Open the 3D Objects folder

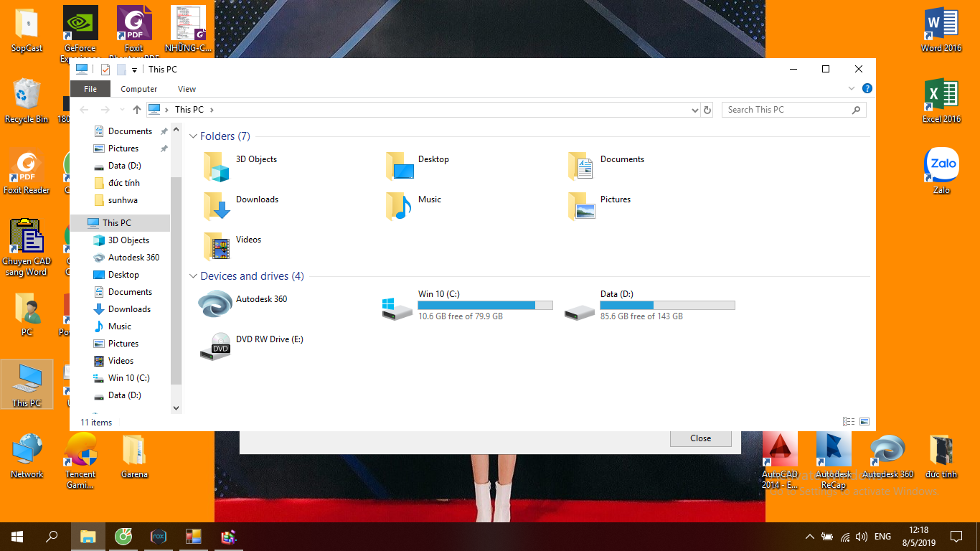216,166
